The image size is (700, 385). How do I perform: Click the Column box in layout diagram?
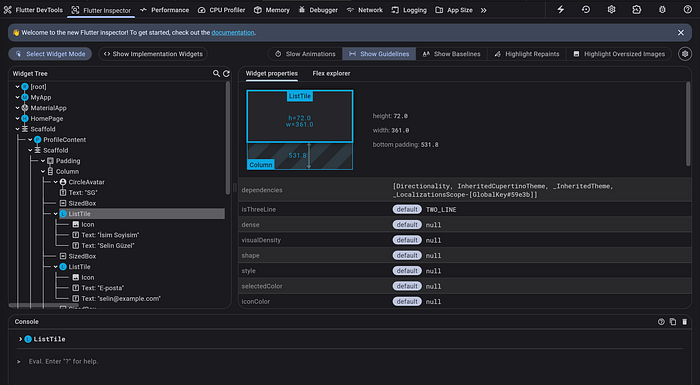261,165
